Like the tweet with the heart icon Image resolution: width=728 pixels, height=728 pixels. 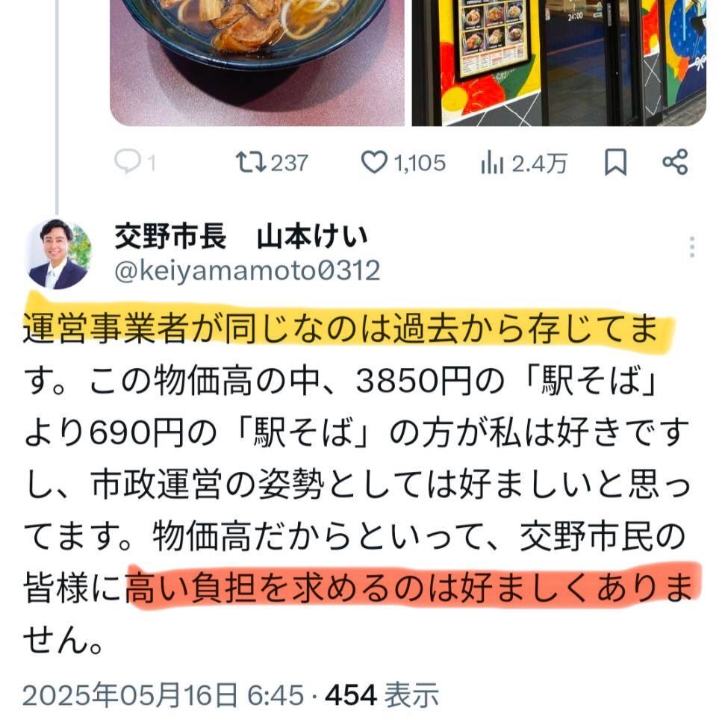pyautogui.click(x=374, y=163)
